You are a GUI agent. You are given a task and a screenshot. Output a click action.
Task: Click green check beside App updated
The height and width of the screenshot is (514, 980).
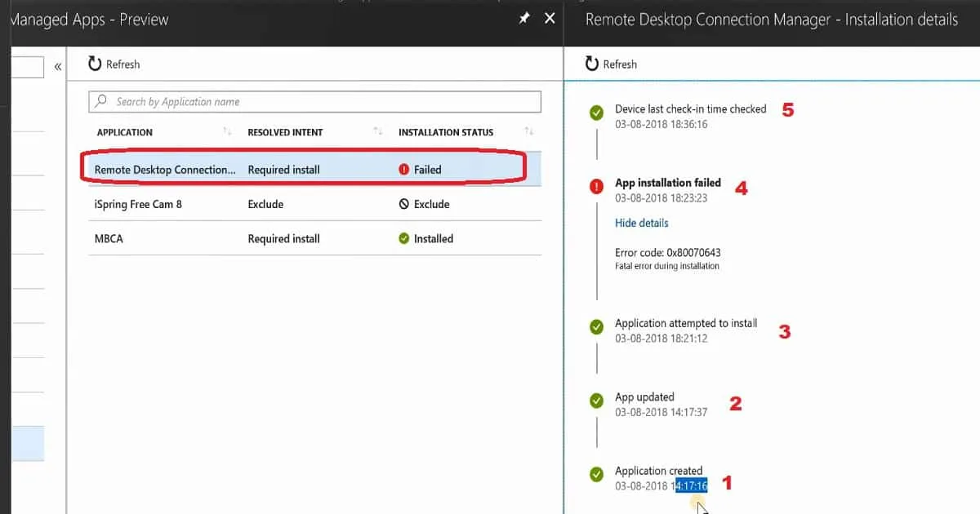click(x=597, y=401)
